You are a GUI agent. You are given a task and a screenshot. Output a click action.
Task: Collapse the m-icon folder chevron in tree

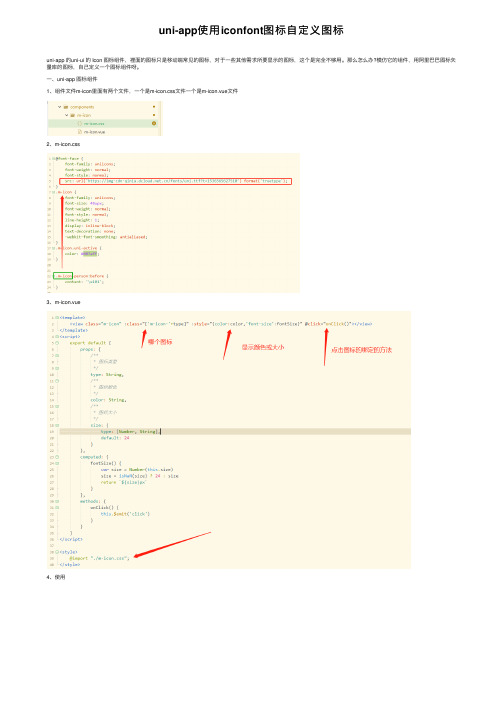click(66, 115)
